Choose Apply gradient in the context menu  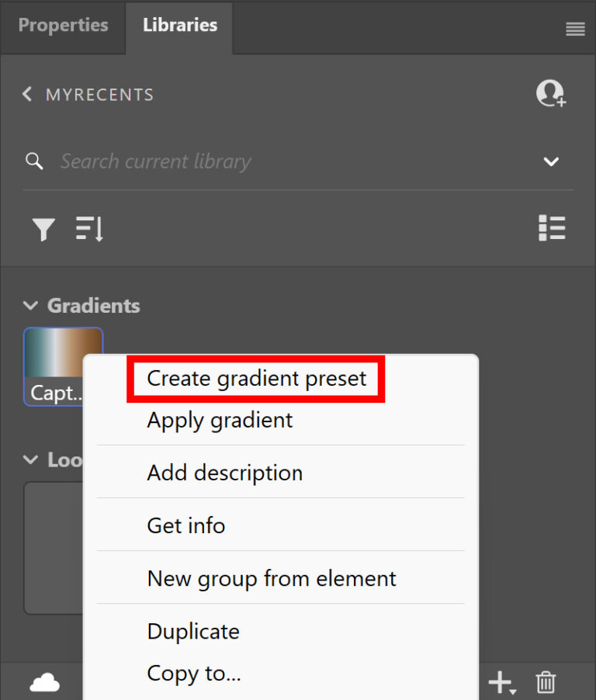click(219, 420)
